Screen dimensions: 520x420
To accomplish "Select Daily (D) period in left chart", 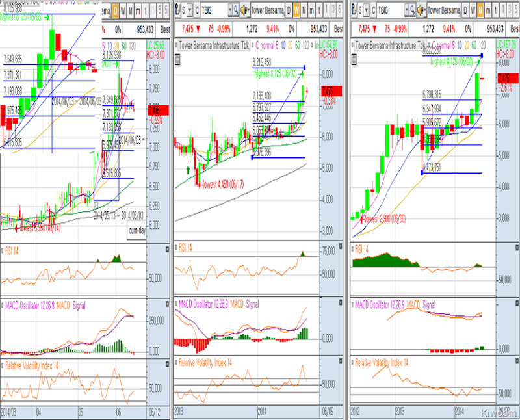I will tap(115, 11).
